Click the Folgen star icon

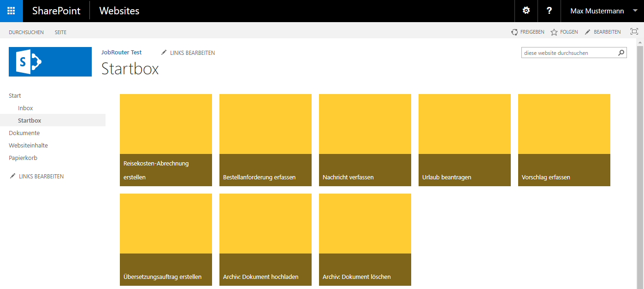coord(554,32)
